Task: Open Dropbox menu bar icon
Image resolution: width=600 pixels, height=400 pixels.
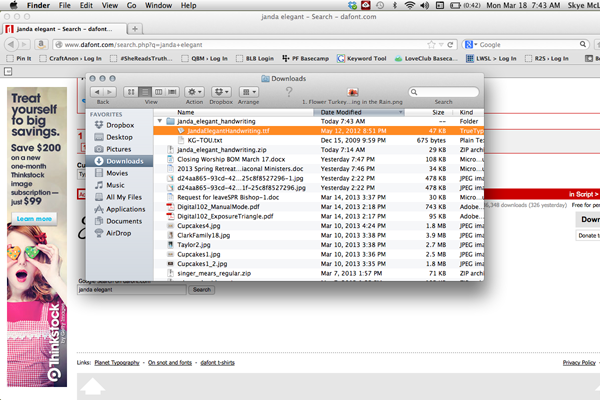Action: pos(352,5)
